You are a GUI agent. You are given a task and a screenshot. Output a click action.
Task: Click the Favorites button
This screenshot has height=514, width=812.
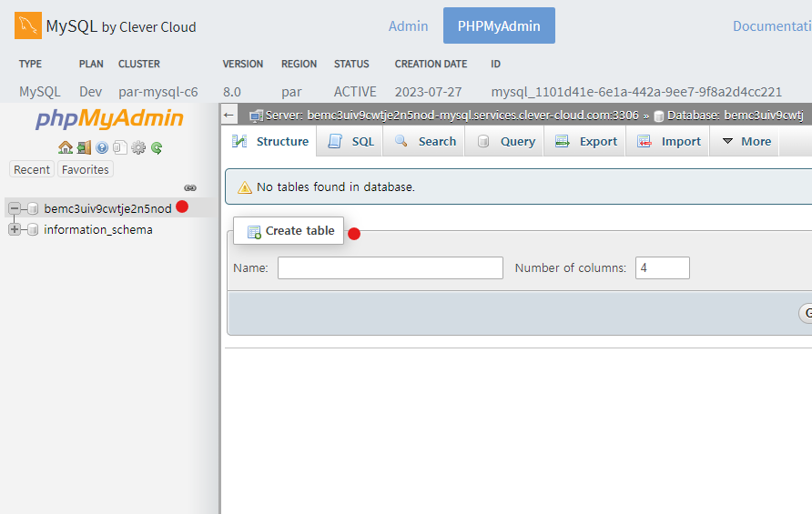pos(86,169)
